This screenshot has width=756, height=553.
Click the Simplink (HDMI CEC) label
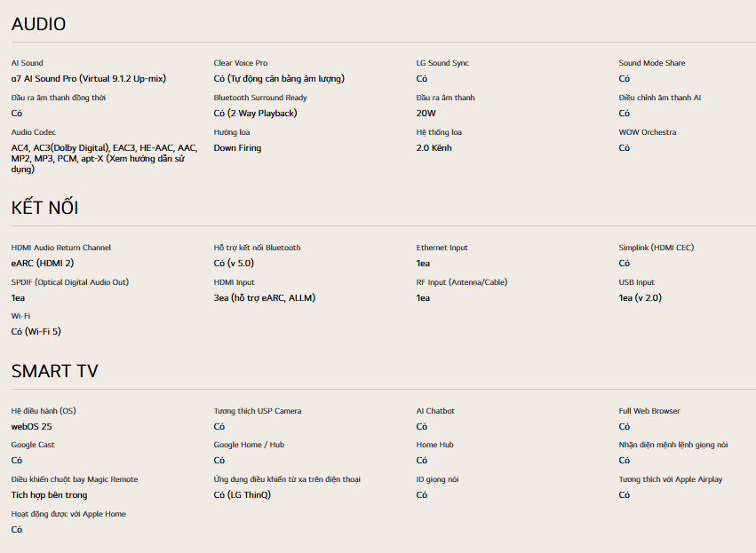(x=657, y=248)
